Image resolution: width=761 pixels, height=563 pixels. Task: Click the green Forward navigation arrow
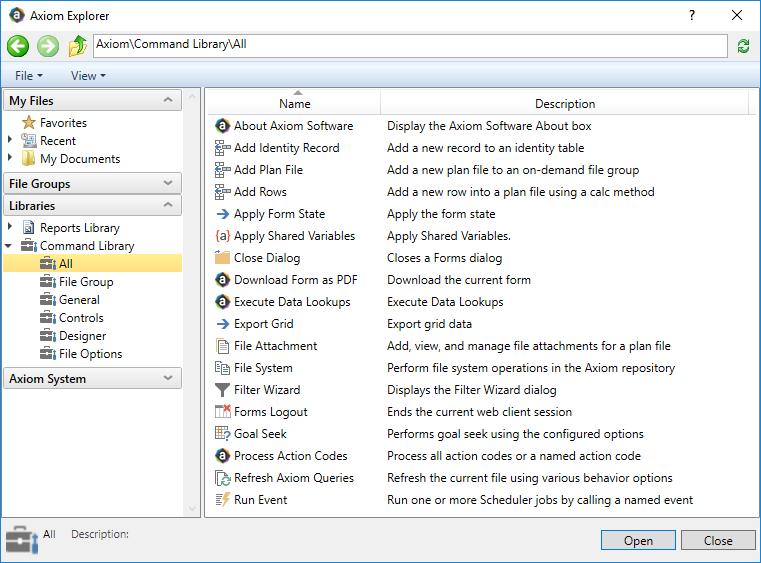[48, 46]
